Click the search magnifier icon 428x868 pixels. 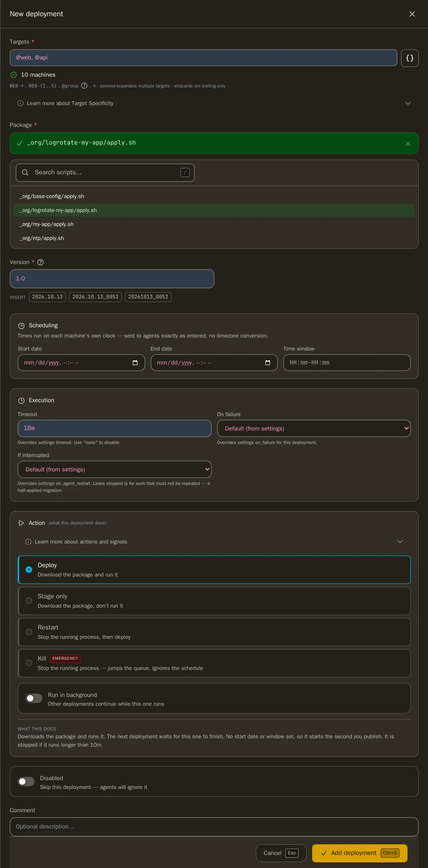click(25, 172)
